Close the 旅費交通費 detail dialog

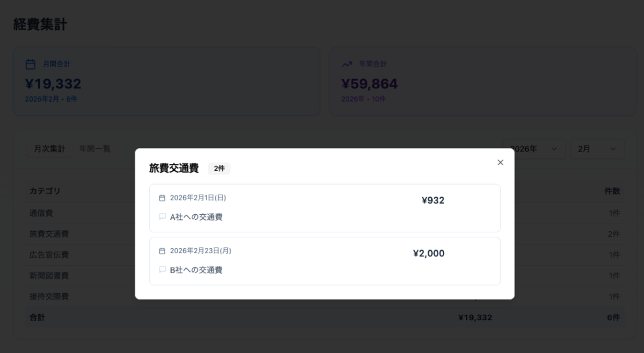(x=501, y=163)
